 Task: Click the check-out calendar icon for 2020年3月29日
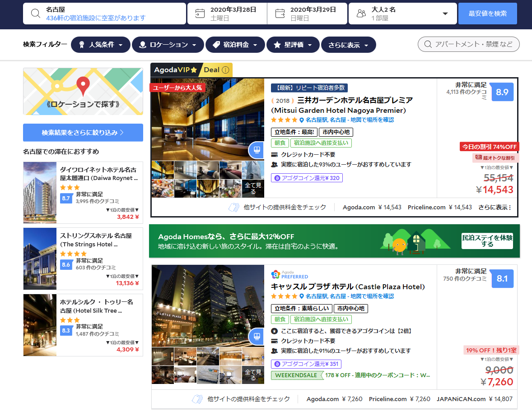click(280, 14)
